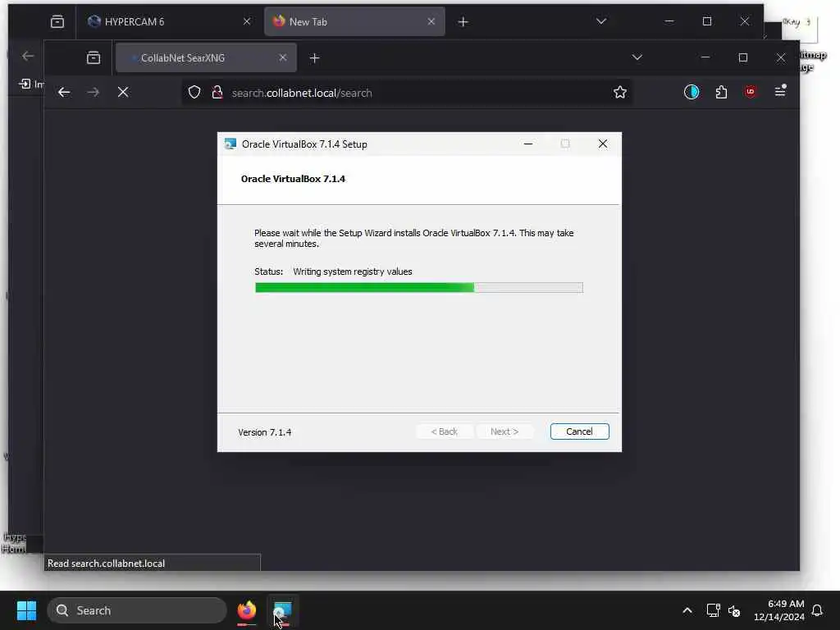Expand list-all-tabs dropdown in back window
The width and height of the screenshot is (840, 630).
601,21
